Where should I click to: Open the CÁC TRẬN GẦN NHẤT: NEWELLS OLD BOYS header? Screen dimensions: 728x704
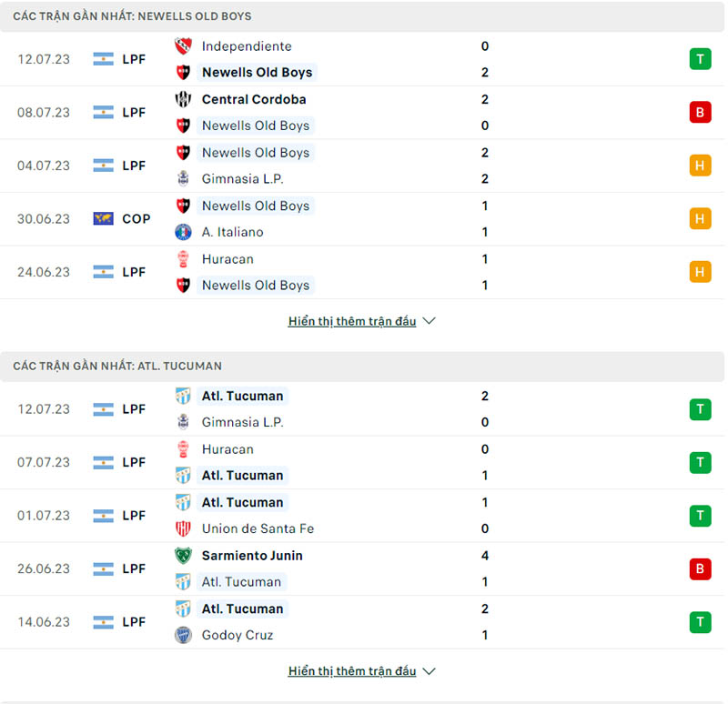tap(127, 15)
